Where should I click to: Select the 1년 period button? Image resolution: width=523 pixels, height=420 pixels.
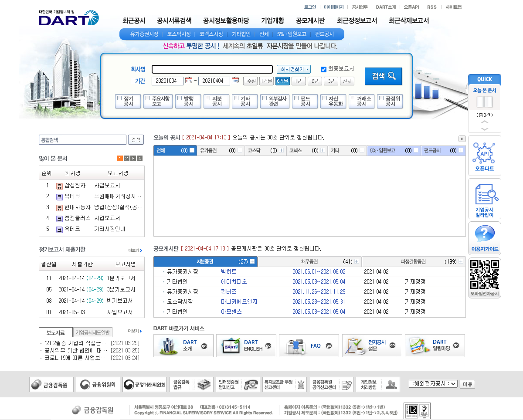pyautogui.click(x=299, y=81)
